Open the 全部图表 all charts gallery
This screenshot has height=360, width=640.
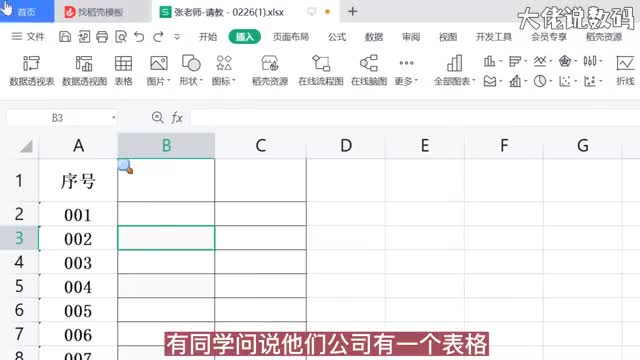454,70
